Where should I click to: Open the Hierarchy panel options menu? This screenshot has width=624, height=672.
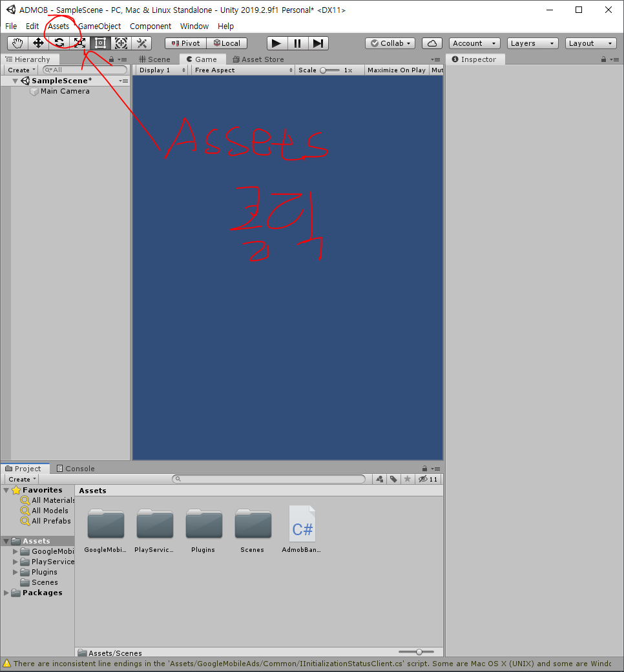point(123,59)
